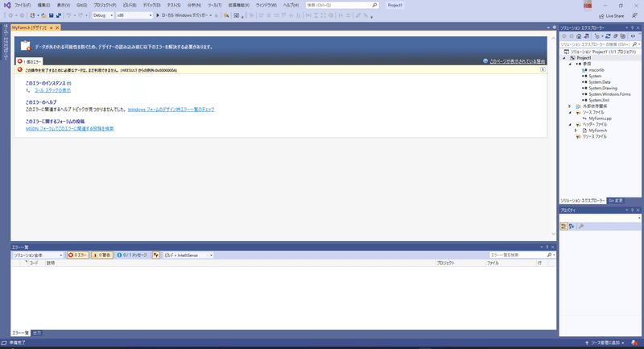
Task: Select the リソース ファイル folder
Action: [594, 136]
